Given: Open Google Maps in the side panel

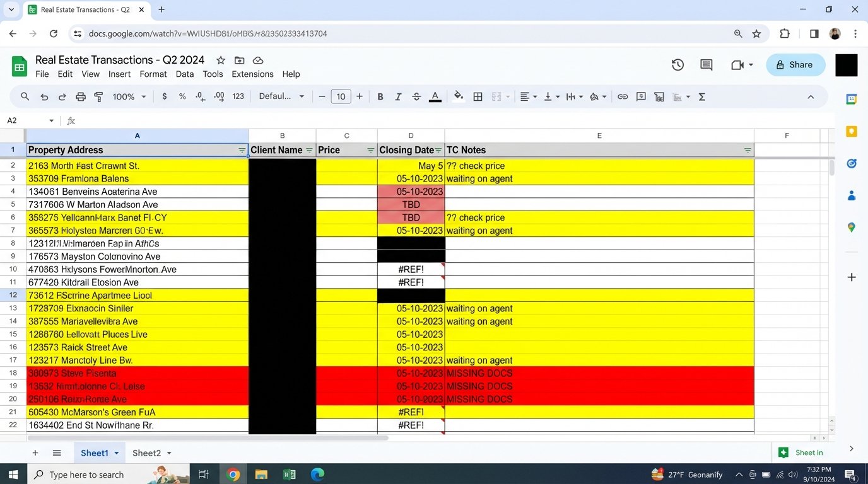Looking at the screenshot, I should coord(851,227).
